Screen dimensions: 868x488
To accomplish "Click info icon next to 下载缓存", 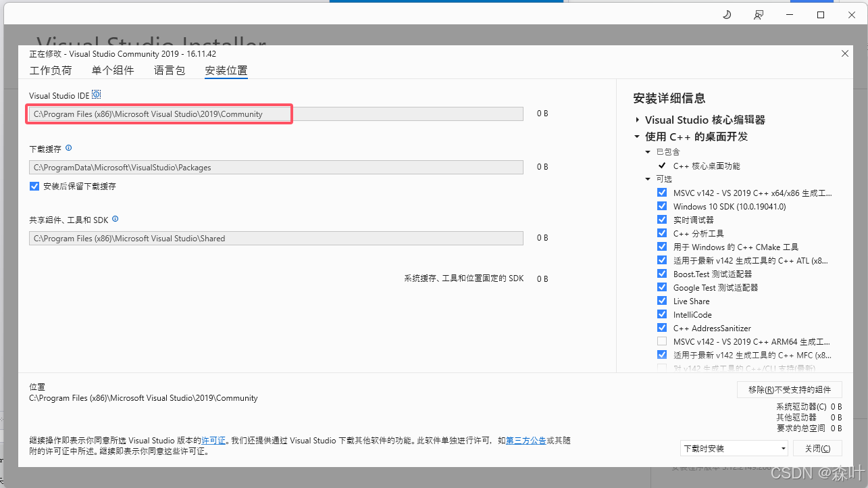I will (x=68, y=148).
